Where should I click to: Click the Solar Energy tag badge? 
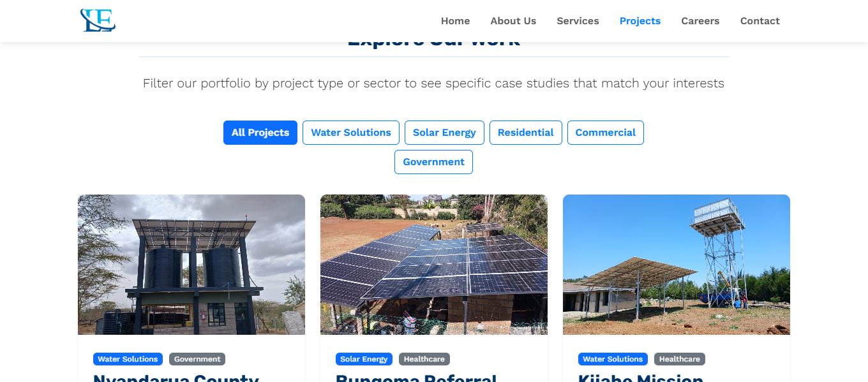coord(364,359)
